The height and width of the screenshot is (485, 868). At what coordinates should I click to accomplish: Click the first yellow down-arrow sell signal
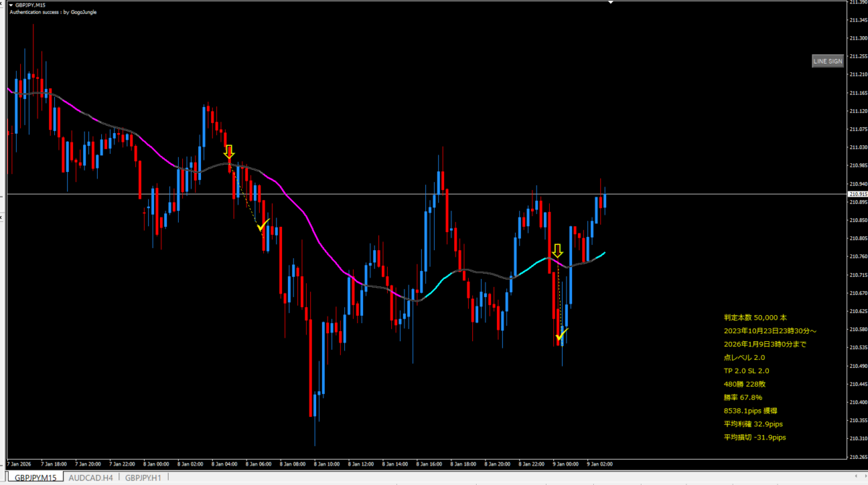[229, 152]
